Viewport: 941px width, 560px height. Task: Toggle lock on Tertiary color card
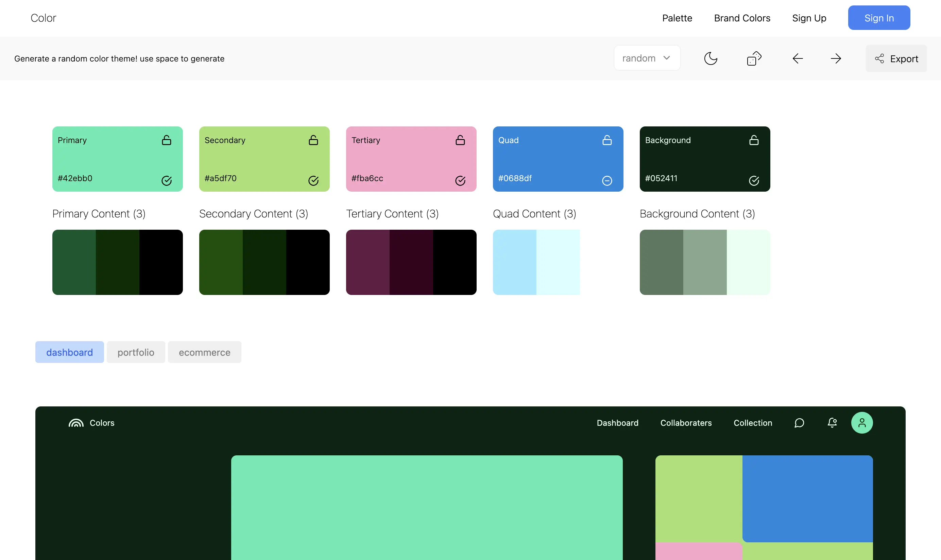(x=460, y=140)
